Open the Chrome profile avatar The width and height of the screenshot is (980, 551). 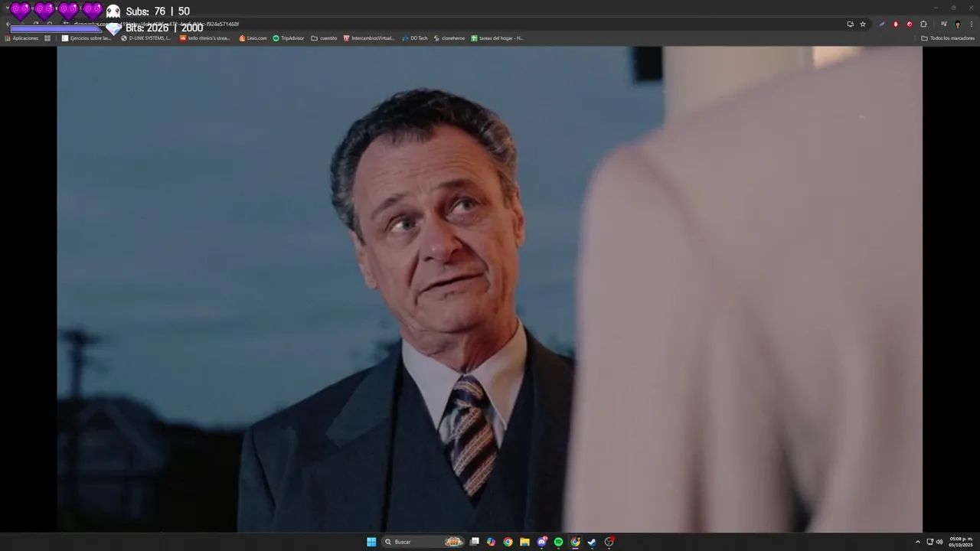[x=957, y=24]
